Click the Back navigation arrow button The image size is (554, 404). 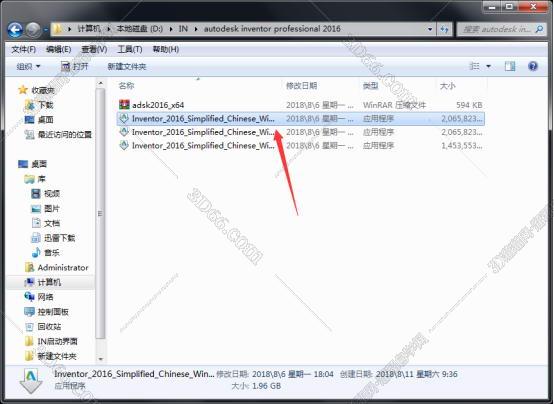coord(15,30)
